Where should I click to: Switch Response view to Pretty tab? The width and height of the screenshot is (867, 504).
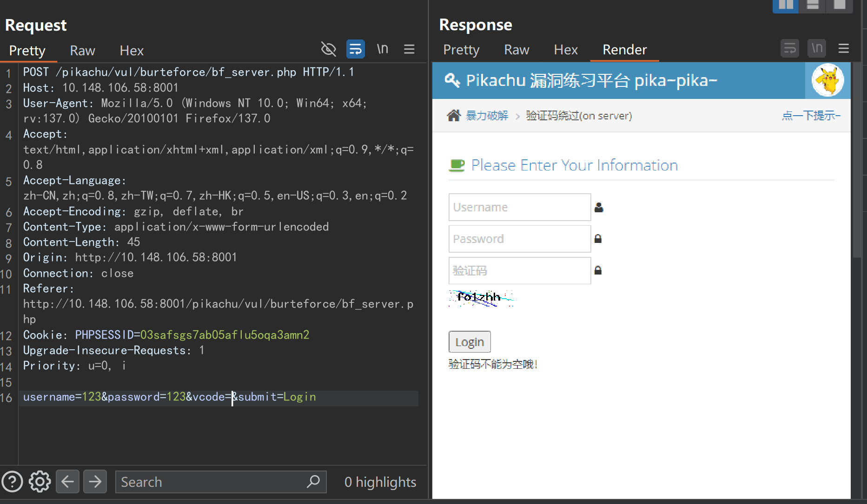[461, 50]
